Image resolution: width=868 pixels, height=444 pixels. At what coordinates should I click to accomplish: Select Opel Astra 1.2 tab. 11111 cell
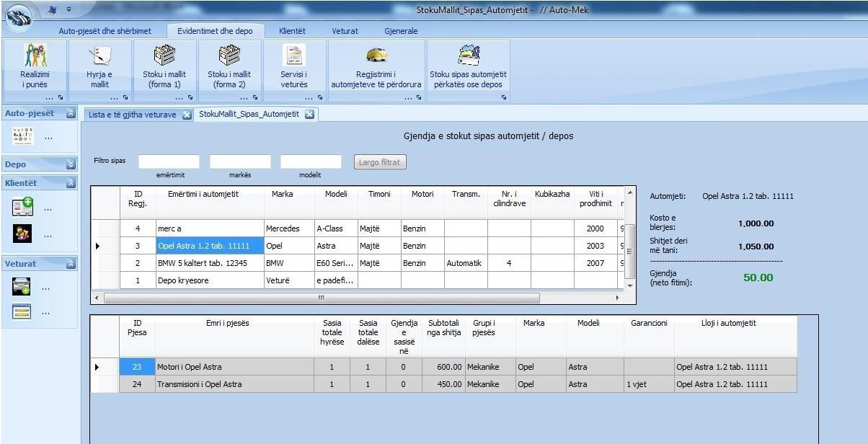pos(210,246)
